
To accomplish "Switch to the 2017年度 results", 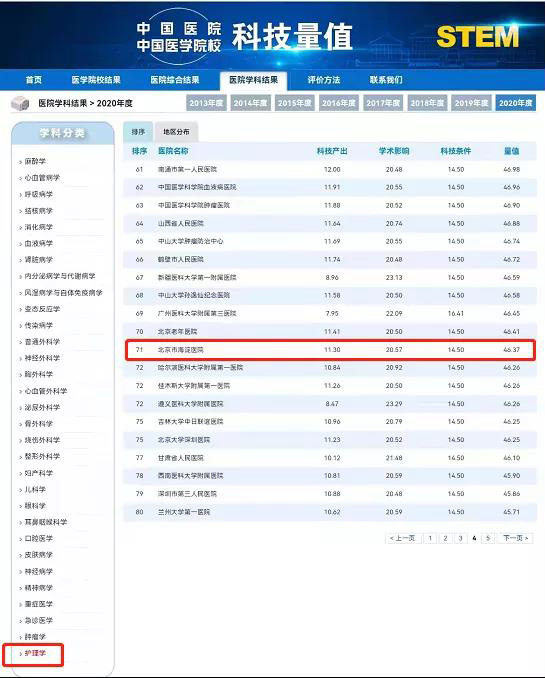I will point(383,103).
